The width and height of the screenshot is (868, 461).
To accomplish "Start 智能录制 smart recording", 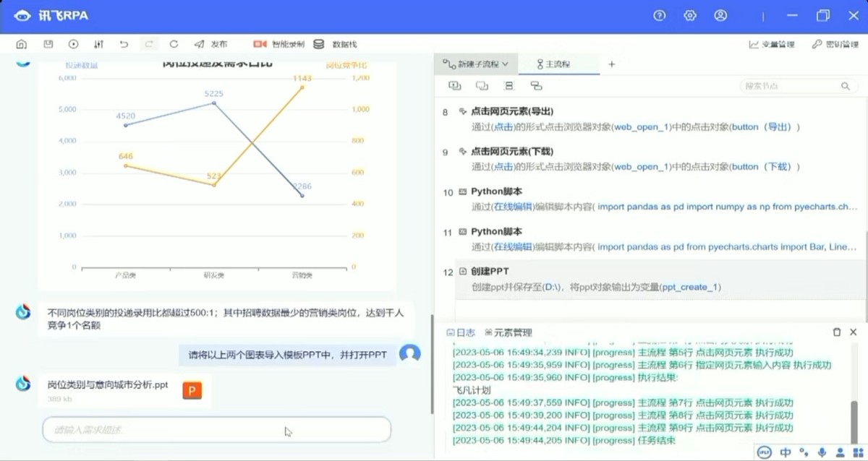I will pyautogui.click(x=278, y=44).
